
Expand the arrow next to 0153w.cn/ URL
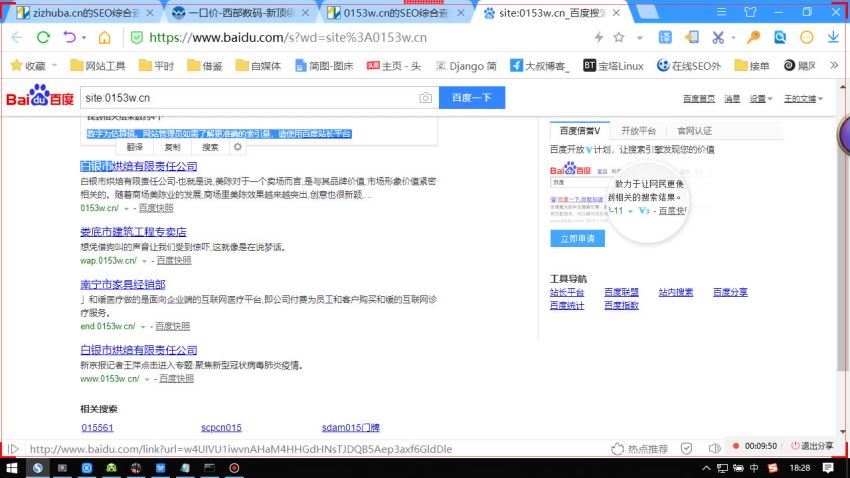(126, 209)
